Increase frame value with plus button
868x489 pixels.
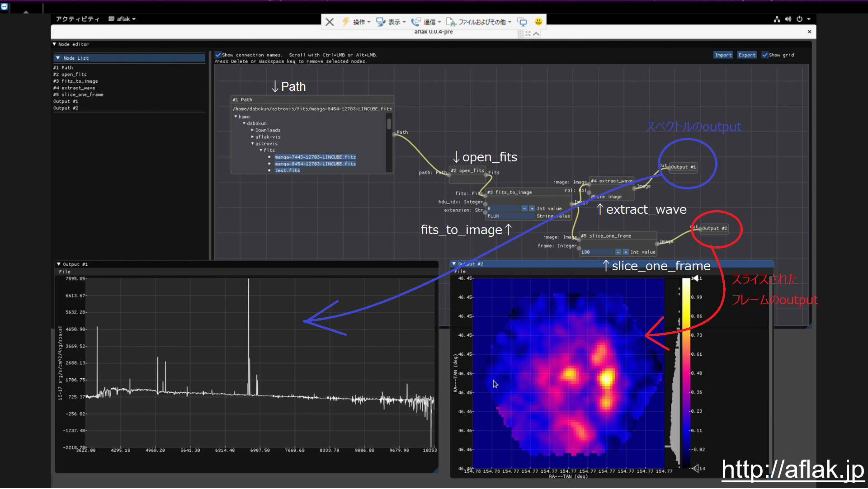tap(626, 252)
